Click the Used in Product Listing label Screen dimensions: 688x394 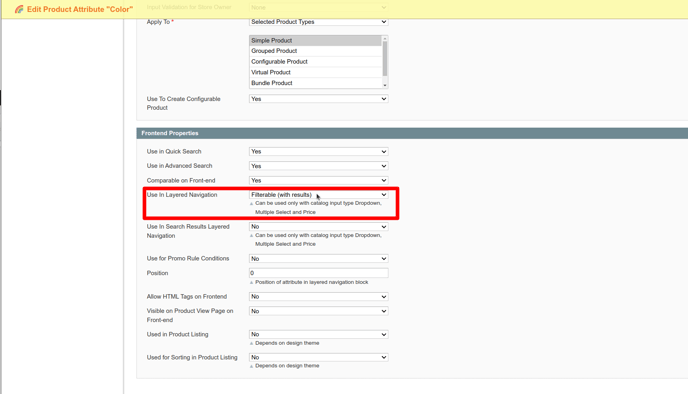pyautogui.click(x=177, y=334)
